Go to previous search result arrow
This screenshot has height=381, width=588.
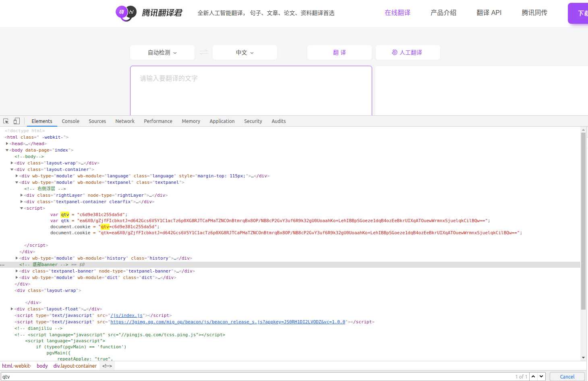click(x=533, y=377)
